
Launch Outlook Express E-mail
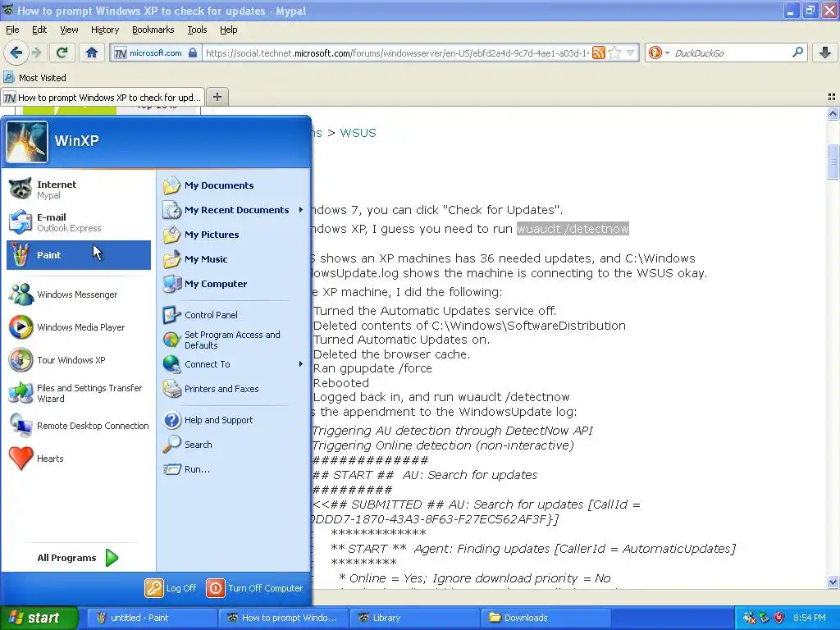(79, 221)
